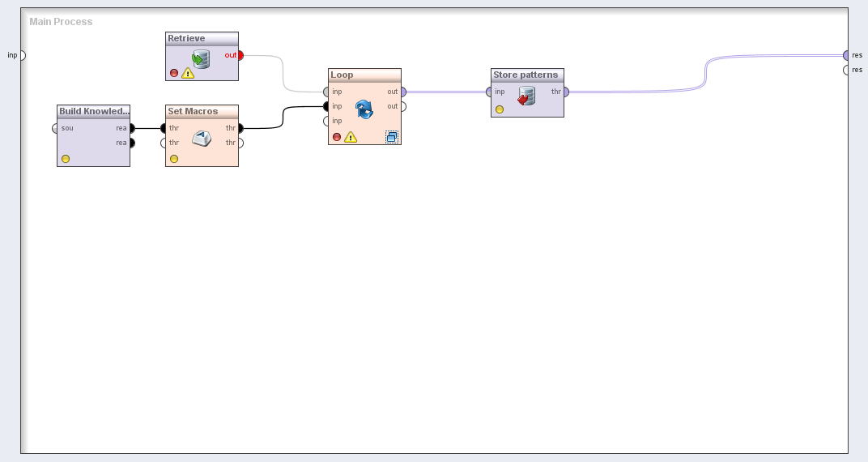Click the first res port on right edge
The width and height of the screenshot is (868, 462).
pos(846,55)
